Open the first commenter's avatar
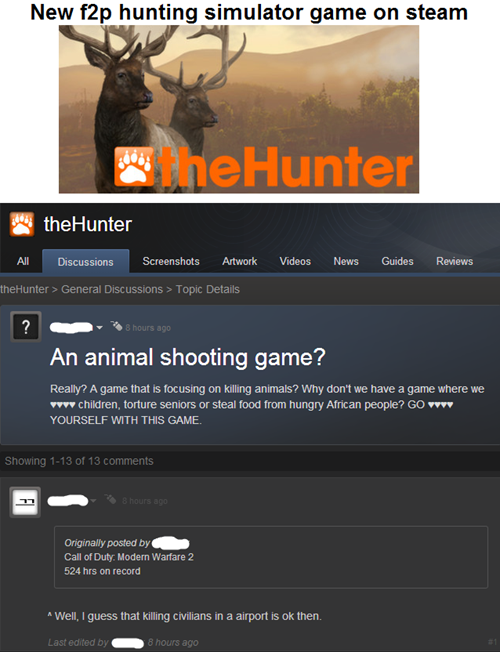500x652 pixels. click(x=25, y=502)
